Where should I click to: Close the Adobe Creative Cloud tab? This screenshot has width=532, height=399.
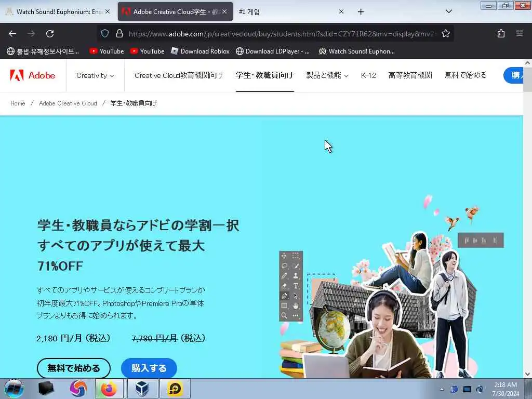pyautogui.click(x=224, y=11)
